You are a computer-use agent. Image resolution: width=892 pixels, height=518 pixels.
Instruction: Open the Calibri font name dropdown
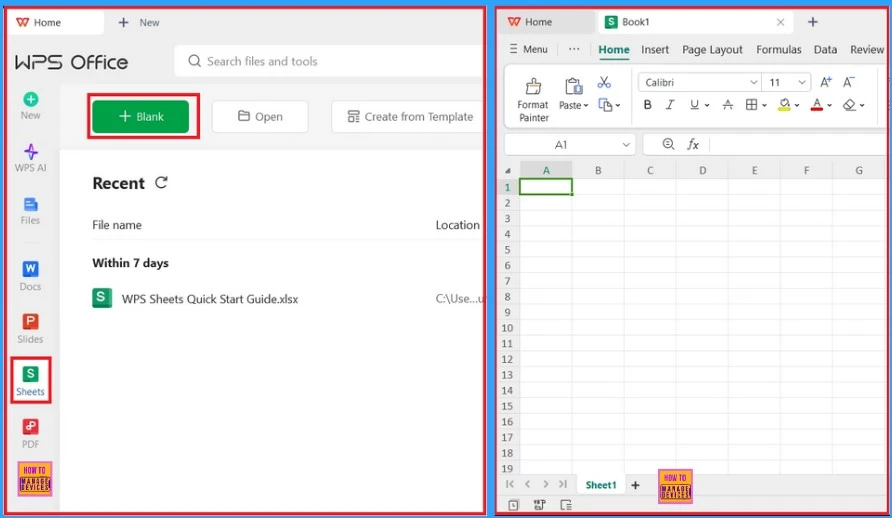click(x=753, y=82)
